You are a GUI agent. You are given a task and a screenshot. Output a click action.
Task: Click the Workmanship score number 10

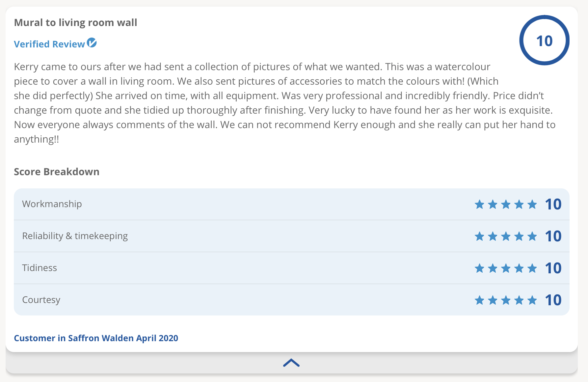(x=553, y=205)
